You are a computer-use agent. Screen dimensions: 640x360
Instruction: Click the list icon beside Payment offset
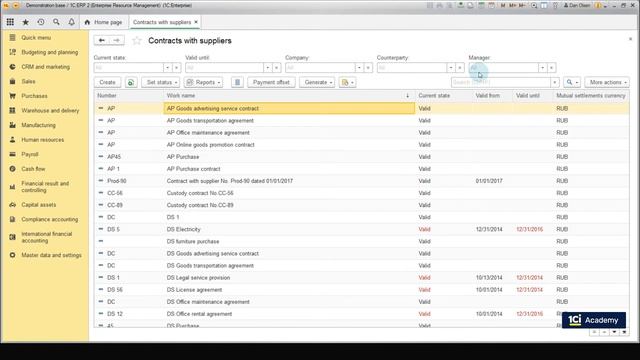tap(237, 82)
